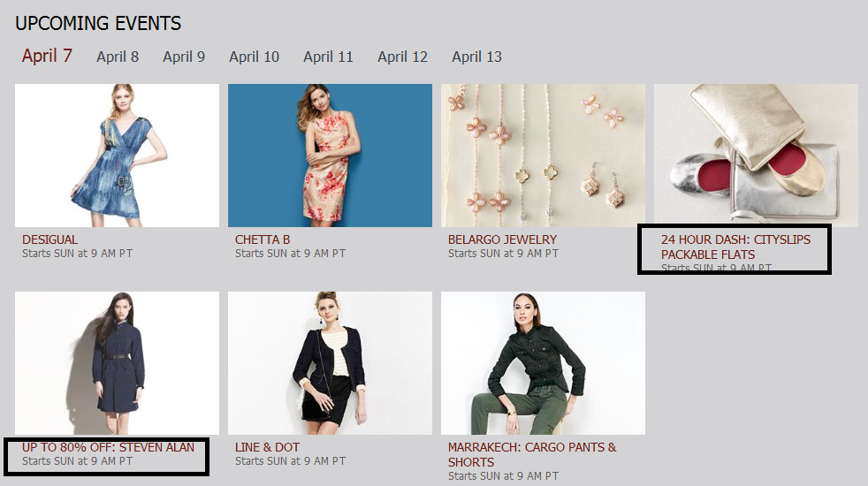The image size is (868, 486).
Task: View the CitySlips packable flats image
Action: [756, 156]
